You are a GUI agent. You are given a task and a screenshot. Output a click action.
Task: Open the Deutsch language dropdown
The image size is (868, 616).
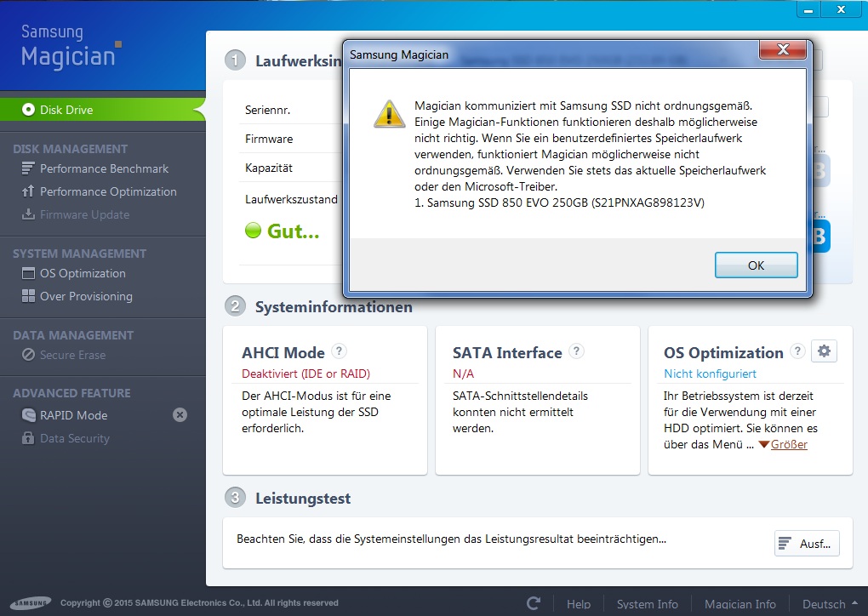click(x=830, y=604)
